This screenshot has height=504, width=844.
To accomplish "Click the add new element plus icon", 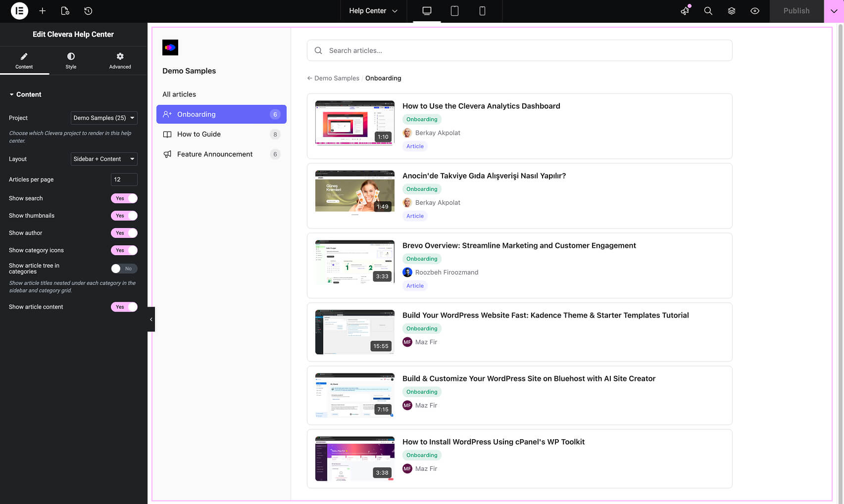I will pos(43,11).
